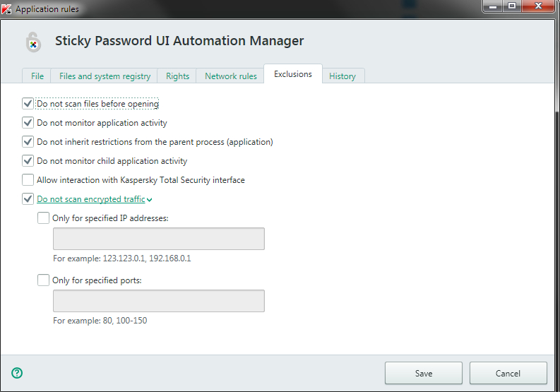
Task: Uncheck Do not monitor child application activity
Action: point(28,161)
